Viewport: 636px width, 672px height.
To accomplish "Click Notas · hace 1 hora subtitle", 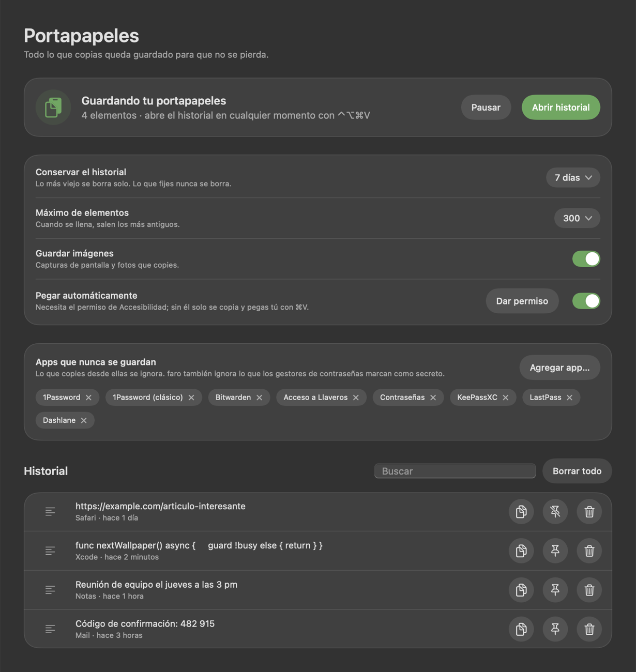I will click(110, 597).
